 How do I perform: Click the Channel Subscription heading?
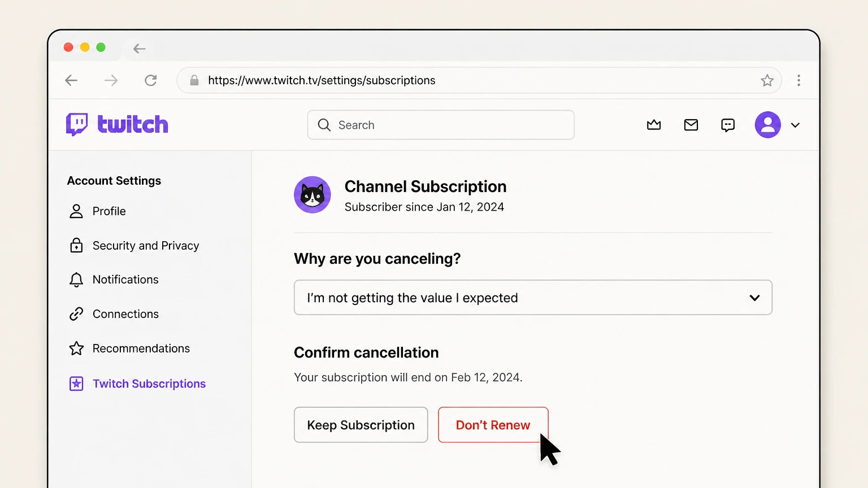pyautogui.click(x=426, y=186)
